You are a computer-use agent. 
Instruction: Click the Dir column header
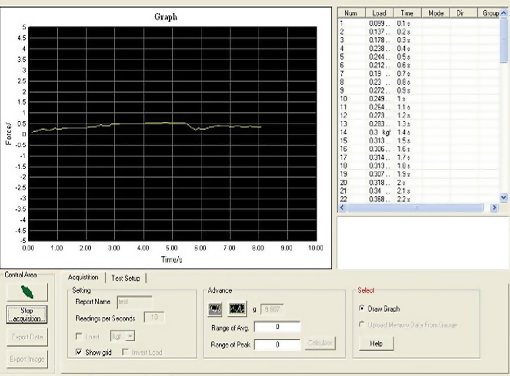click(x=463, y=13)
